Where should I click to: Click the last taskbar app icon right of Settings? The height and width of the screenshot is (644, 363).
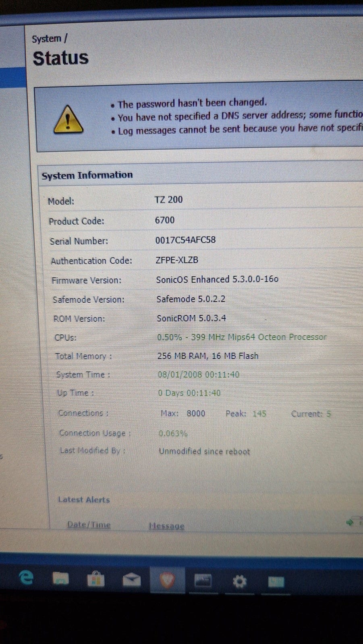(276, 582)
